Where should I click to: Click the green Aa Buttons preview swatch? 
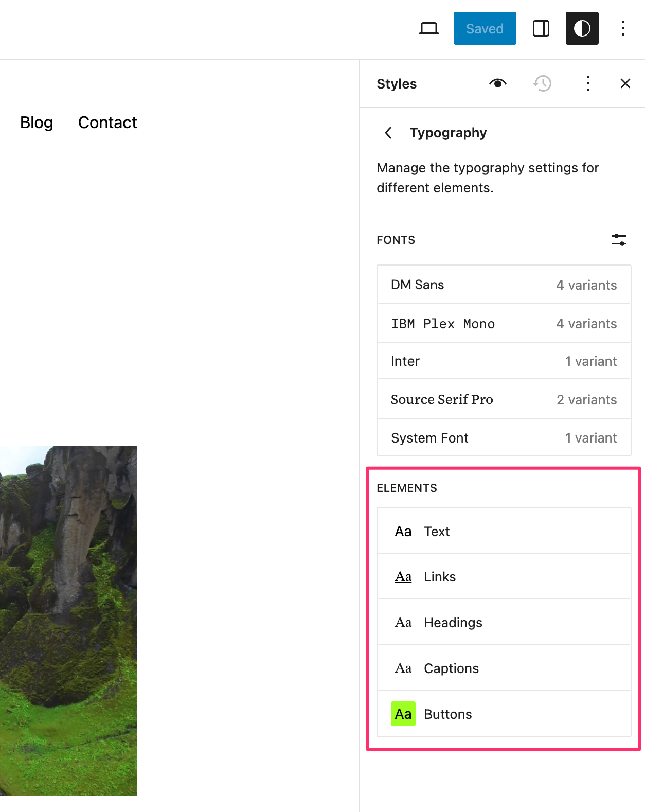(x=403, y=714)
